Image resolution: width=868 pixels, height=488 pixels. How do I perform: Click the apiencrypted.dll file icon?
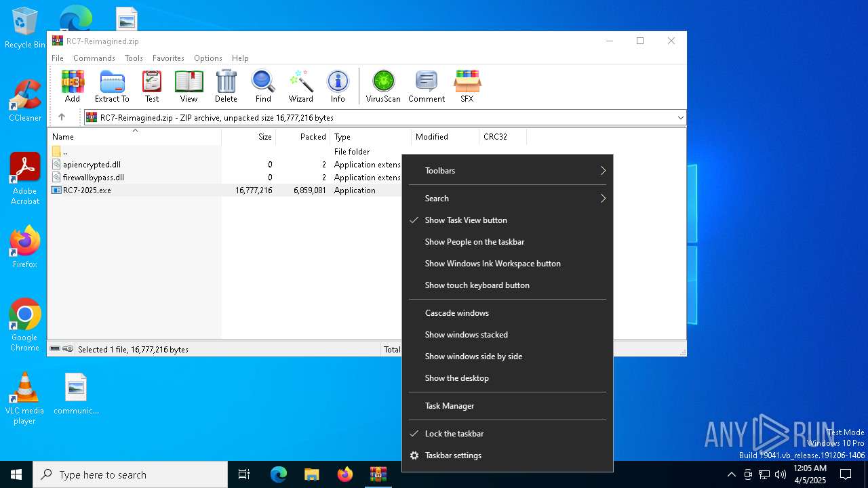pos(56,165)
